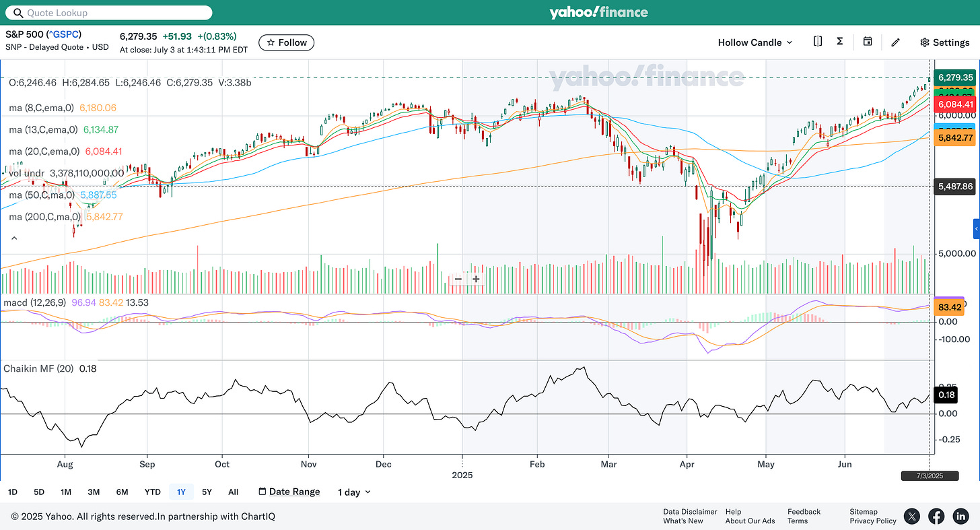
Task: Select the 1D range tab
Action: click(13, 492)
